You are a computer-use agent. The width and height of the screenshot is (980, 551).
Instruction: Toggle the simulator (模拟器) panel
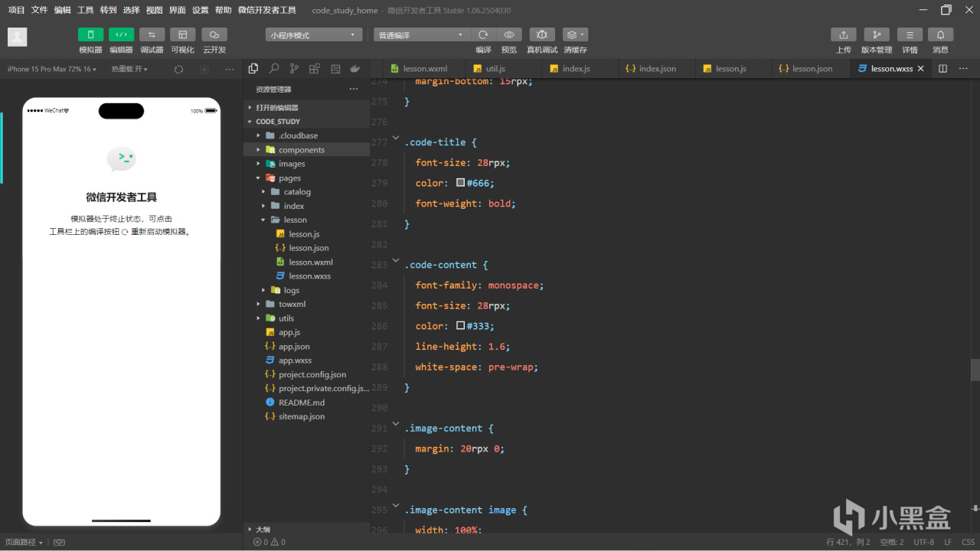90,35
